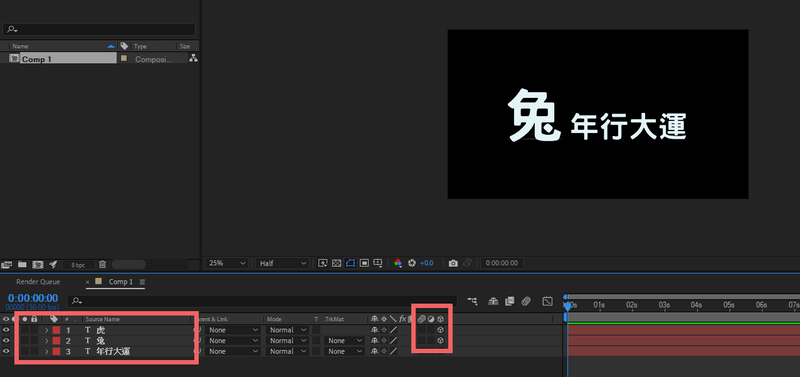800x377 pixels.
Task: Toggle Hide Shy Layers switch in timeline
Action: click(x=493, y=301)
